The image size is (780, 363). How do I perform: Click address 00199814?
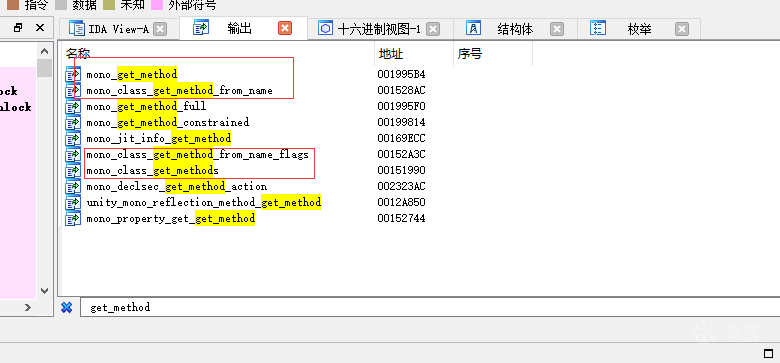pos(401,123)
